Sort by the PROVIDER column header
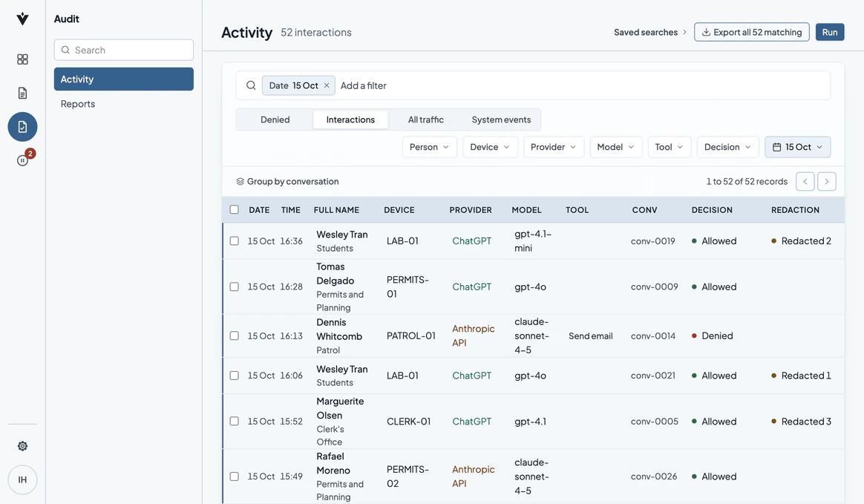Screen dimensions: 864x504 471,210
